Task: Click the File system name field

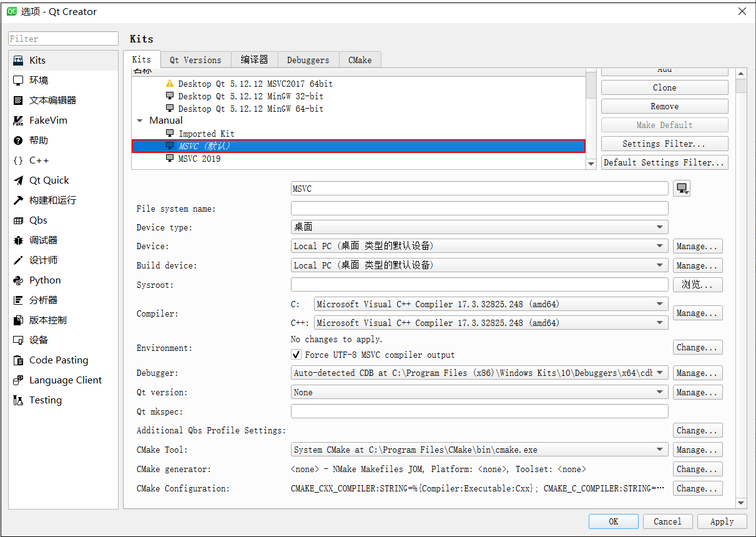Action: click(x=479, y=209)
